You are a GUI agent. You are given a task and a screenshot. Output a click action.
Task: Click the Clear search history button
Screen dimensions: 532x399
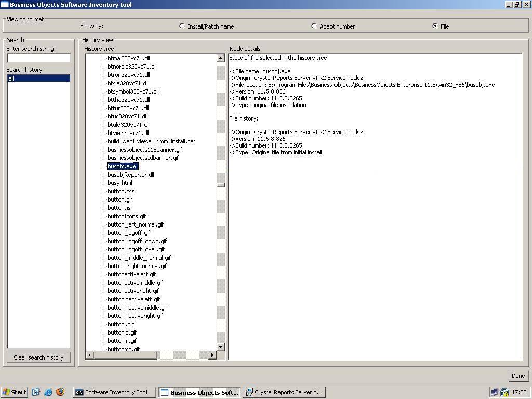38,357
